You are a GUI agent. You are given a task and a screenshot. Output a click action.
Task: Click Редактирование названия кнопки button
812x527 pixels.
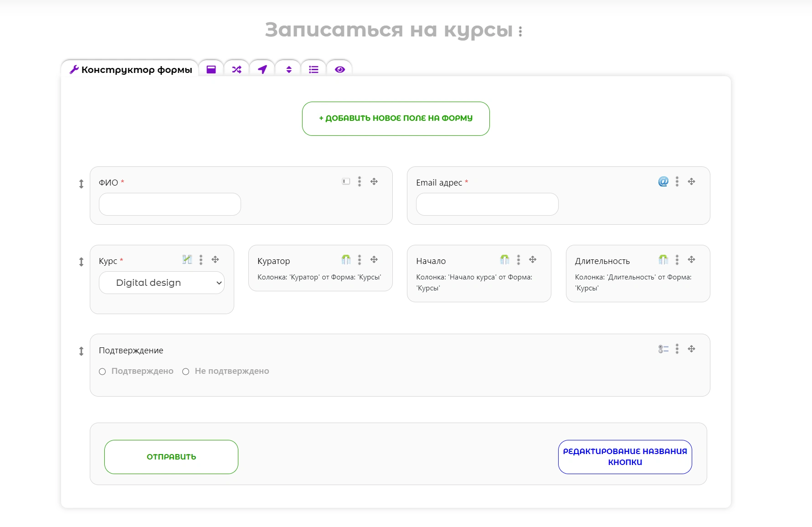625,457
